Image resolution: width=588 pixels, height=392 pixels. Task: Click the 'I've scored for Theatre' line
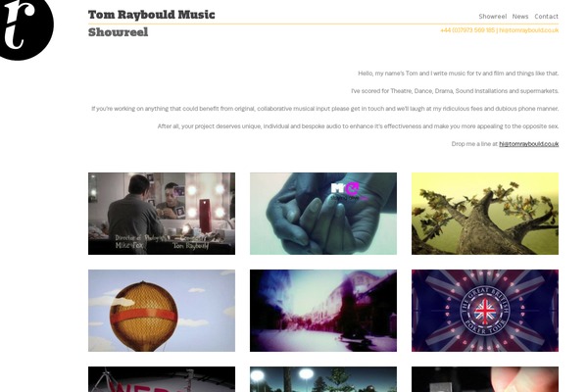(x=455, y=91)
